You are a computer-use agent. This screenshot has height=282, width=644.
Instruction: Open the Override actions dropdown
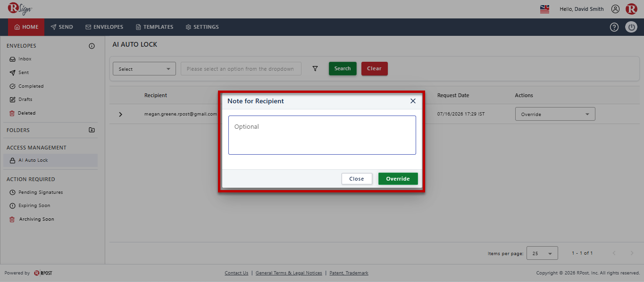coord(555,114)
